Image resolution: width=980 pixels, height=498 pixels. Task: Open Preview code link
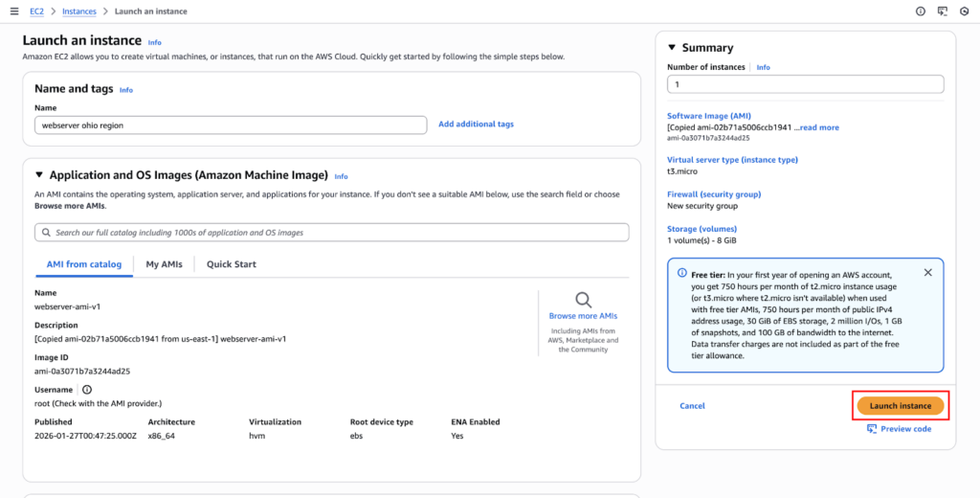click(x=905, y=428)
